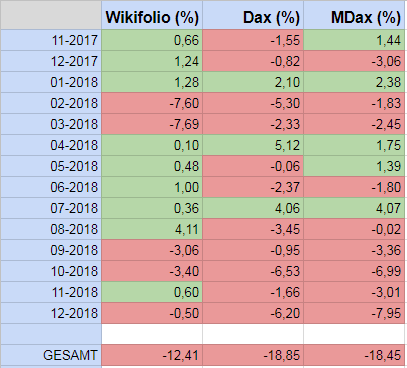
Task: Select the 05-2018 row label cell
Action: (x=51, y=166)
